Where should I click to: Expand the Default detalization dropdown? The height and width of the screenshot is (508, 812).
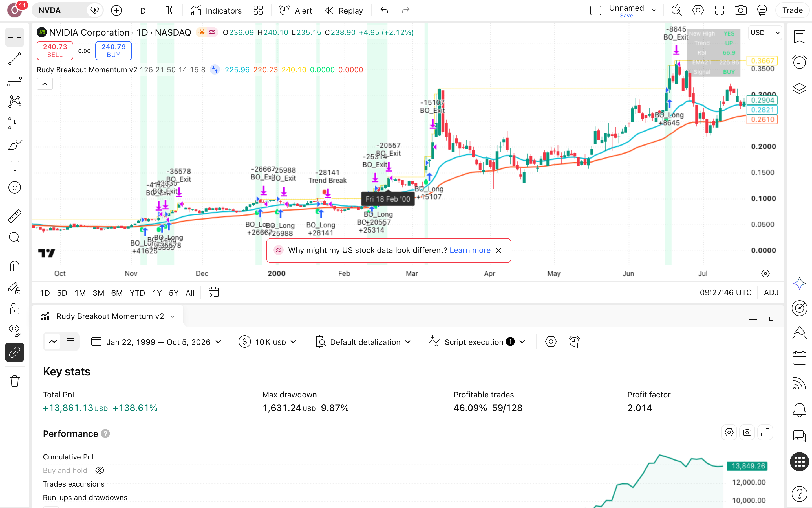click(x=363, y=342)
